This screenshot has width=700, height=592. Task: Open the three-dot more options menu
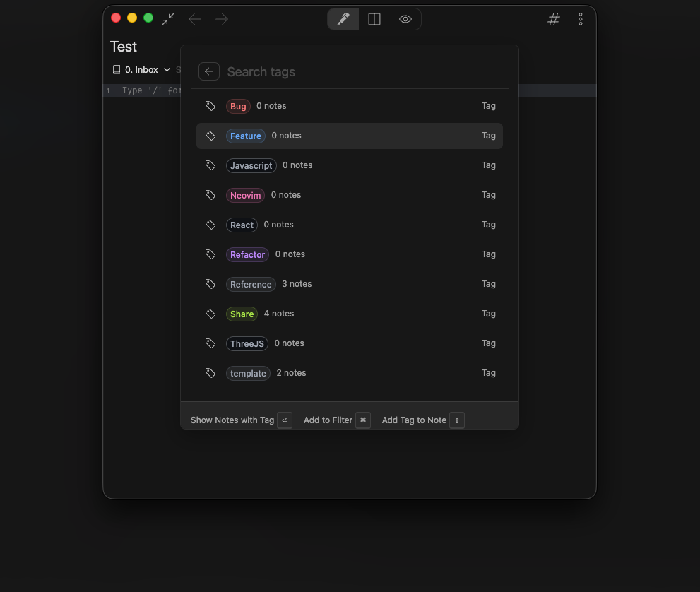pyautogui.click(x=581, y=20)
